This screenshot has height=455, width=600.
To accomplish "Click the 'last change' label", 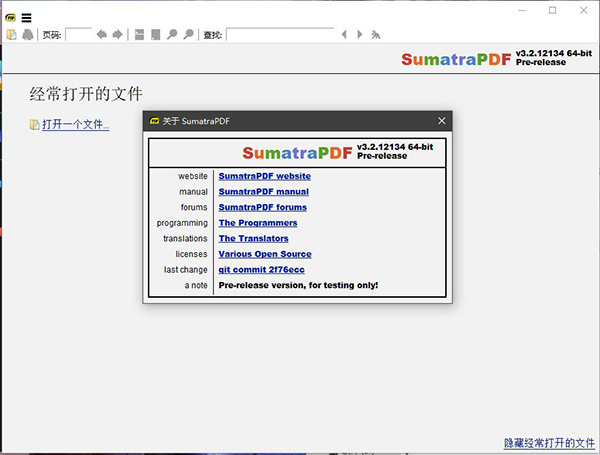I will [186, 270].
